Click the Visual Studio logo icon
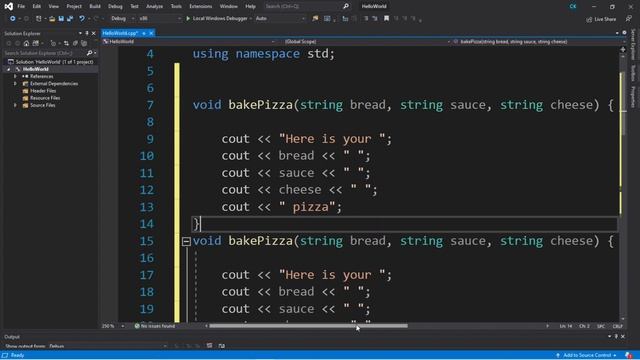The width and height of the screenshot is (640, 360). coord(8,6)
